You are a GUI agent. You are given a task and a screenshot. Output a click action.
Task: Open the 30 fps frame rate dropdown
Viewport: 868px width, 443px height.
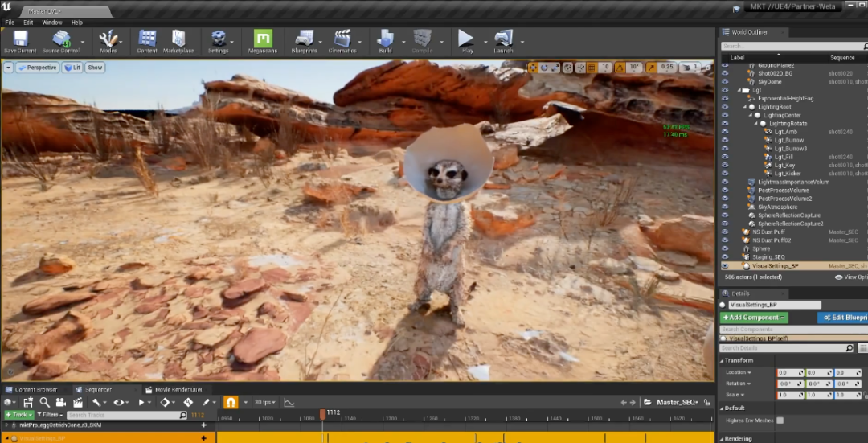click(264, 402)
